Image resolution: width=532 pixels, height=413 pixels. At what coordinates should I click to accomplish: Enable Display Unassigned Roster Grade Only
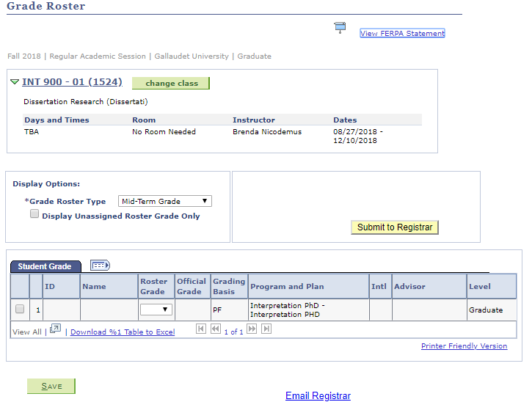tap(34, 214)
